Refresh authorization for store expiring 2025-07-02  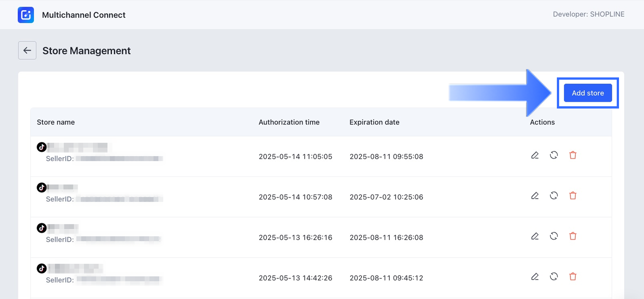(554, 196)
